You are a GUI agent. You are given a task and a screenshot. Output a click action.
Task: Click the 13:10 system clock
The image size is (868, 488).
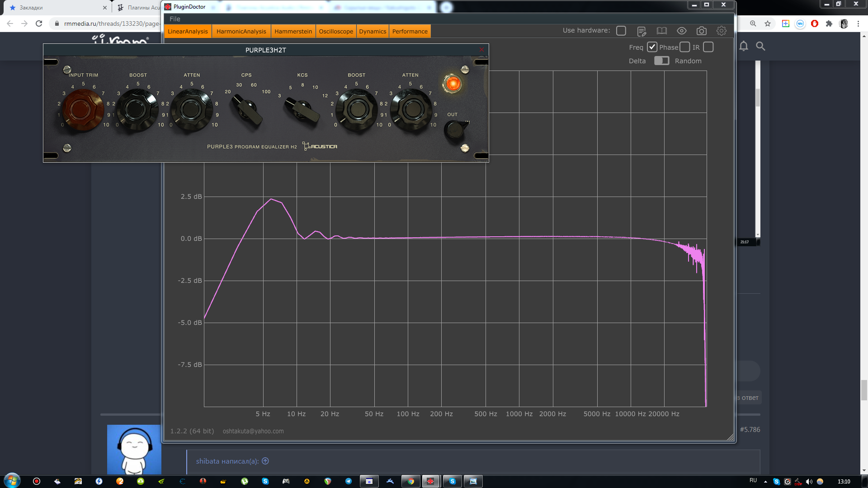[844, 482]
